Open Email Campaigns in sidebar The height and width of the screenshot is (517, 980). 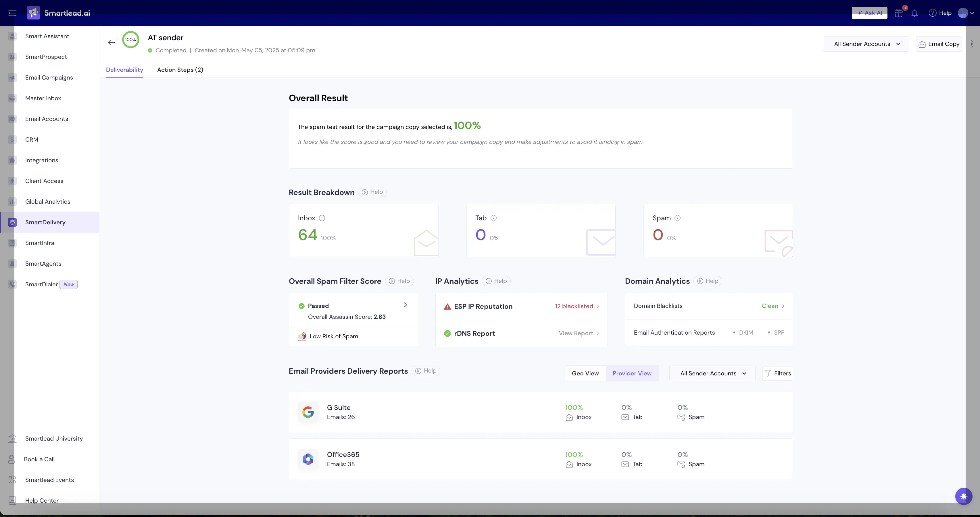pyautogui.click(x=49, y=78)
